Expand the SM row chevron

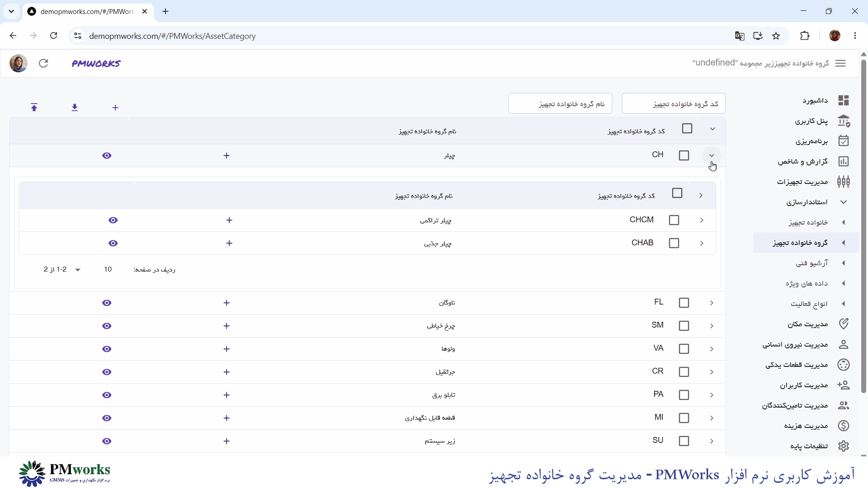pos(712,326)
